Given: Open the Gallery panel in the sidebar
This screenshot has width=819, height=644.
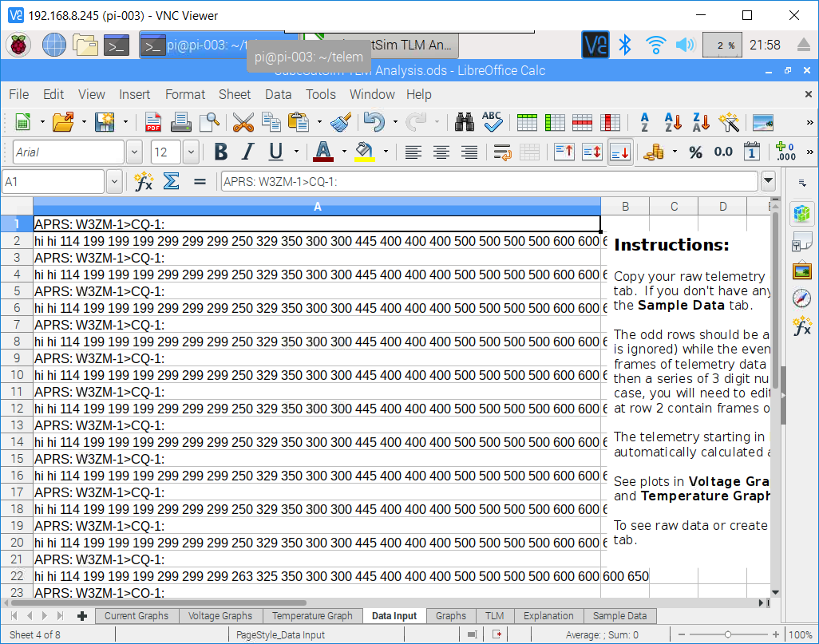Looking at the screenshot, I should click(x=802, y=270).
